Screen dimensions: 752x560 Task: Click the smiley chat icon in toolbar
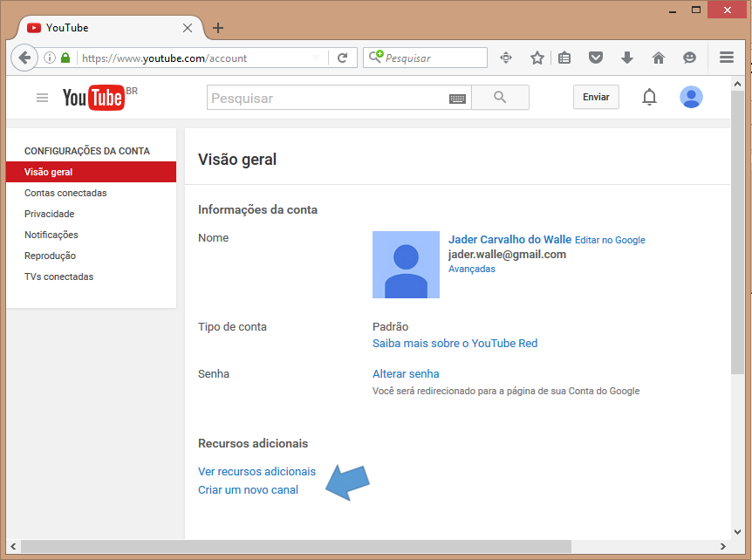pos(689,58)
